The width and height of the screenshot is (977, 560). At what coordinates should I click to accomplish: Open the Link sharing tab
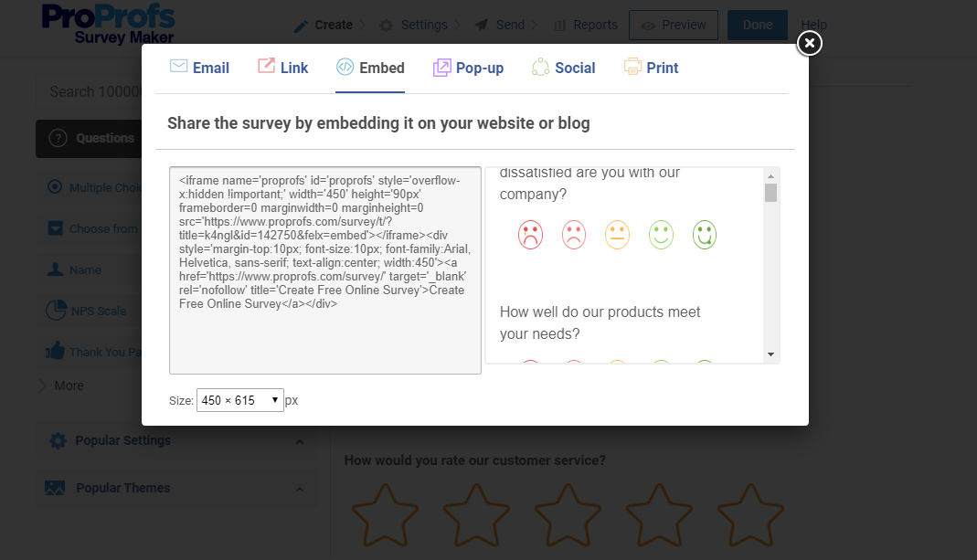282,68
